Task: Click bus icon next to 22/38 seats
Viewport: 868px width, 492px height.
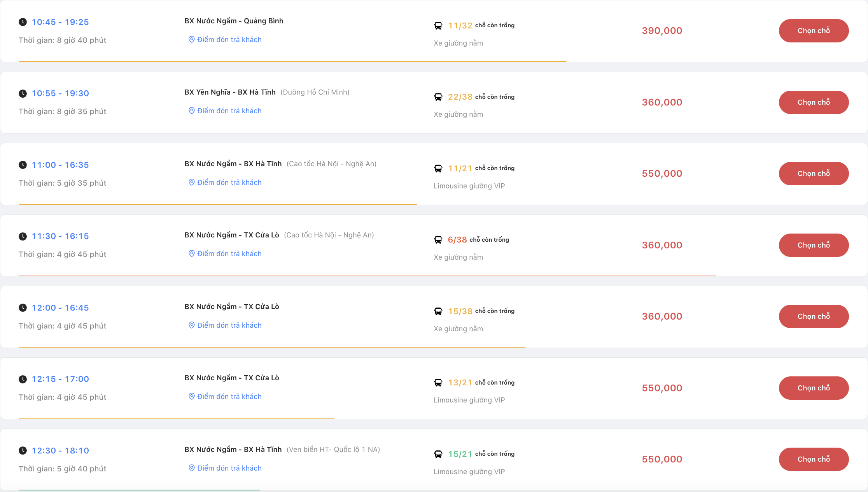Action: (x=438, y=97)
